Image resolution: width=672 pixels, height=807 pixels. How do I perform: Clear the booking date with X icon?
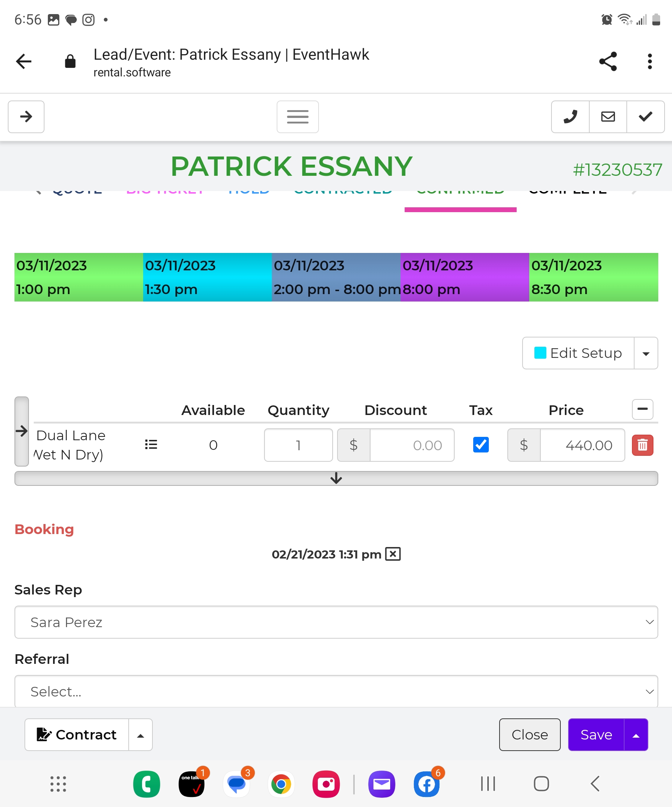coord(393,554)
